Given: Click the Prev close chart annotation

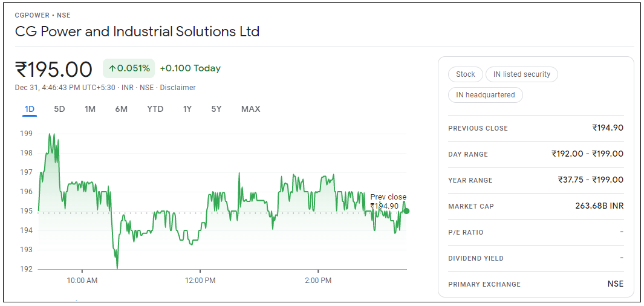Looking at the screenshot, I should 388,201.
